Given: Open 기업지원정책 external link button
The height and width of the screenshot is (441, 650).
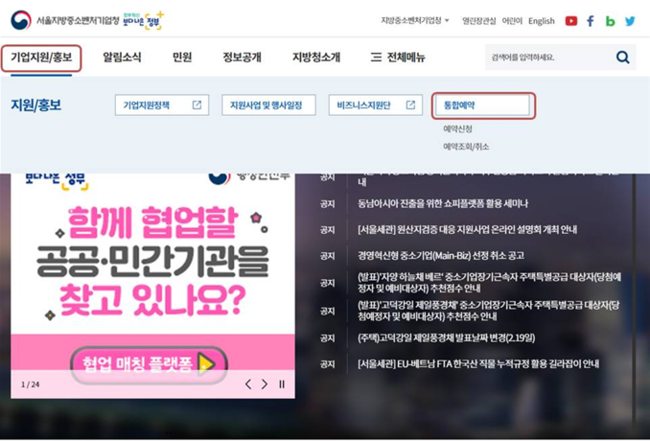Looking at the screenshot, I should [162, 105].
